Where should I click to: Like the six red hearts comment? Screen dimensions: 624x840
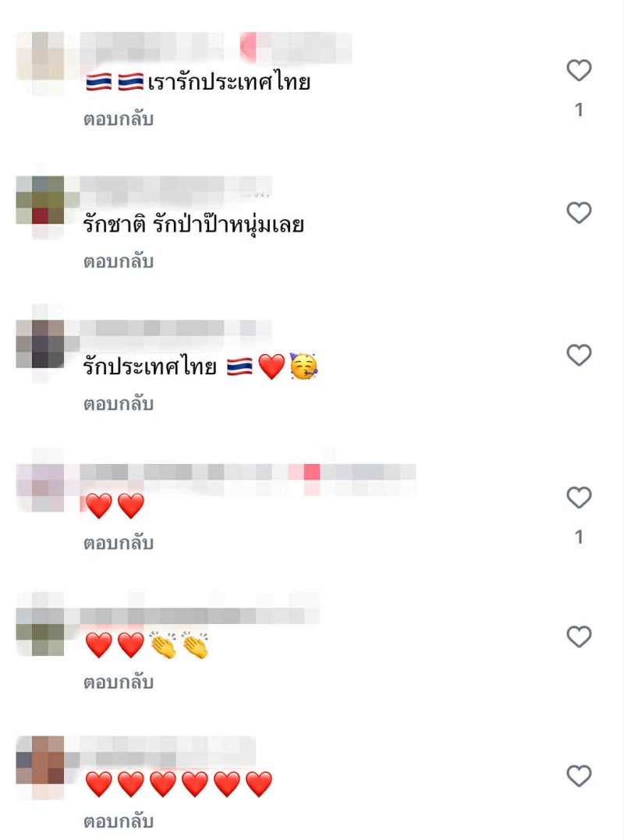579,776
